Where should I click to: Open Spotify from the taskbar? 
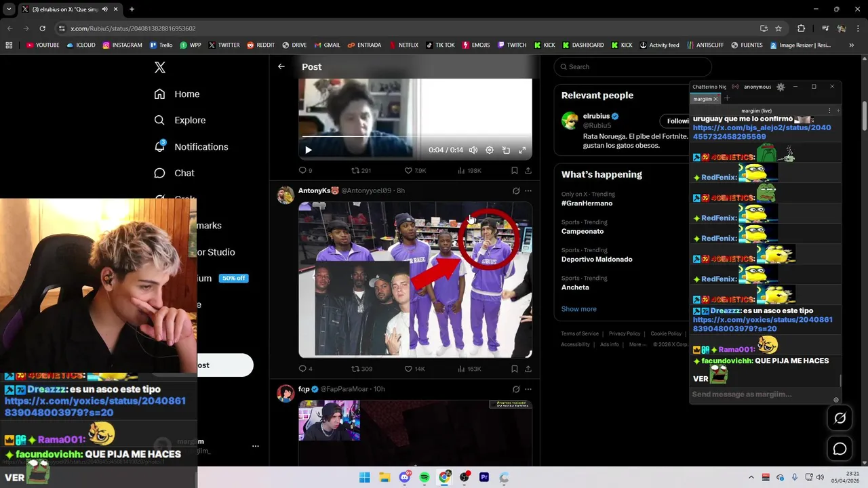(425, 477)
